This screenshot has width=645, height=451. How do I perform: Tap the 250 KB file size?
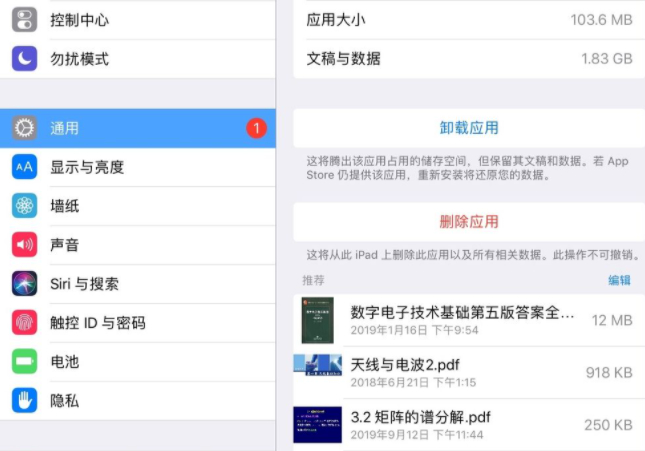[x=608, y=425]
